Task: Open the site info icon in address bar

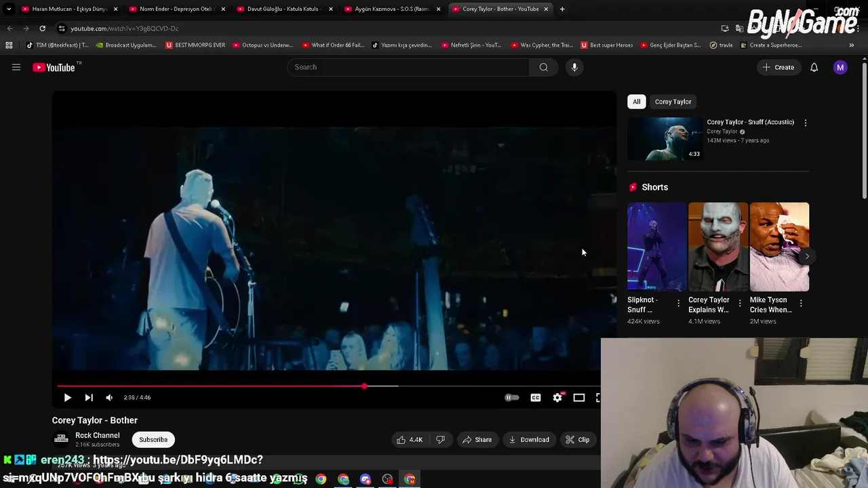Action: [62, 28]
